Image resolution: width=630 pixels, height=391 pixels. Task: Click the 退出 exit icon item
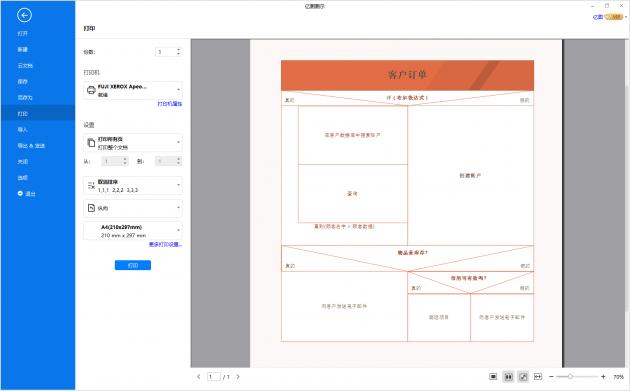(x=27, y=194)
